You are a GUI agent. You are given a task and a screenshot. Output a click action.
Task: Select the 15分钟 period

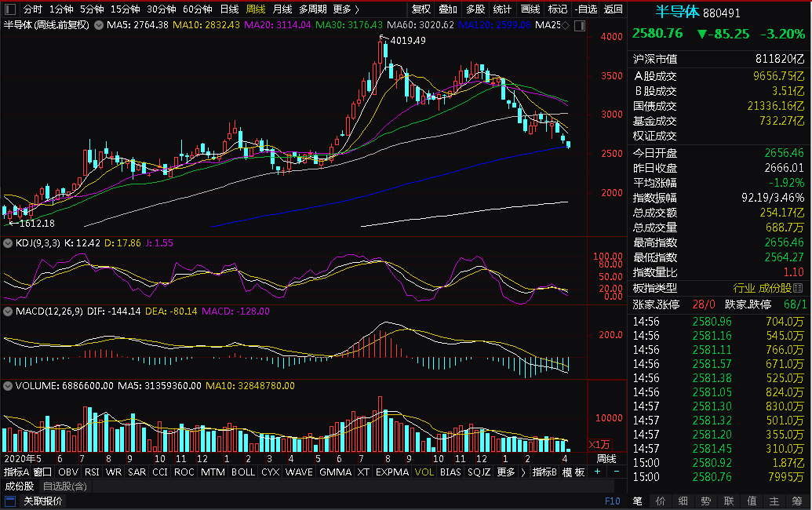click(x=126, y=9)
